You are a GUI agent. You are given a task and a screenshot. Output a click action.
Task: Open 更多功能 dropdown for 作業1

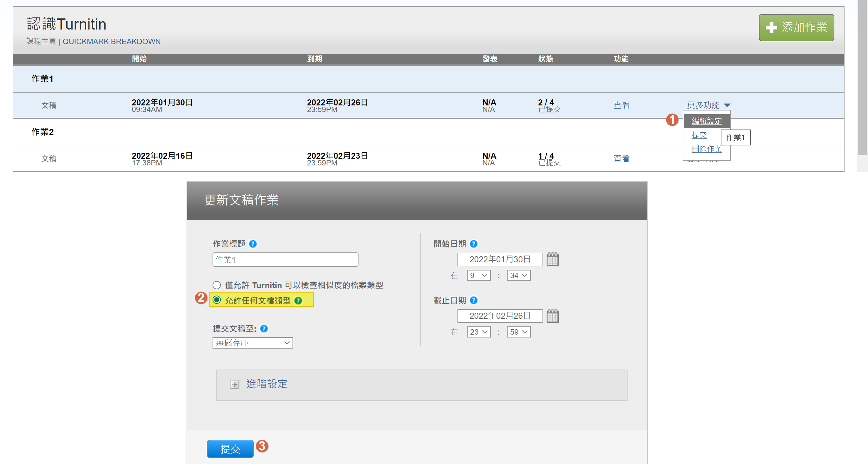click(708, 105)
